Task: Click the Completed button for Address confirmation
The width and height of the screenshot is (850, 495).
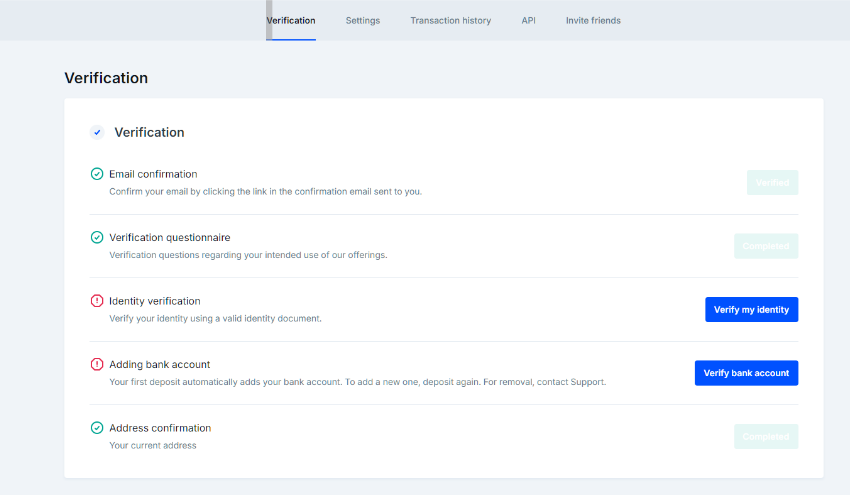Action: pos(766,436)
